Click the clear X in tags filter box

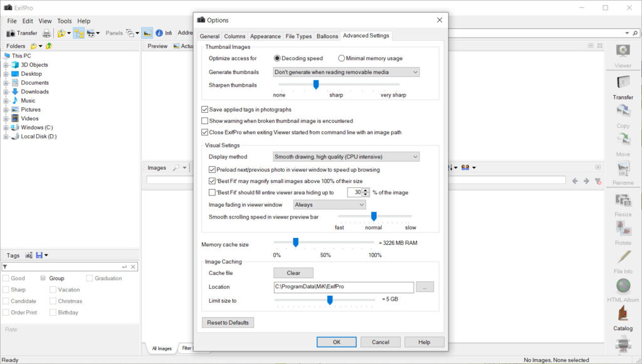coord(133,267)
